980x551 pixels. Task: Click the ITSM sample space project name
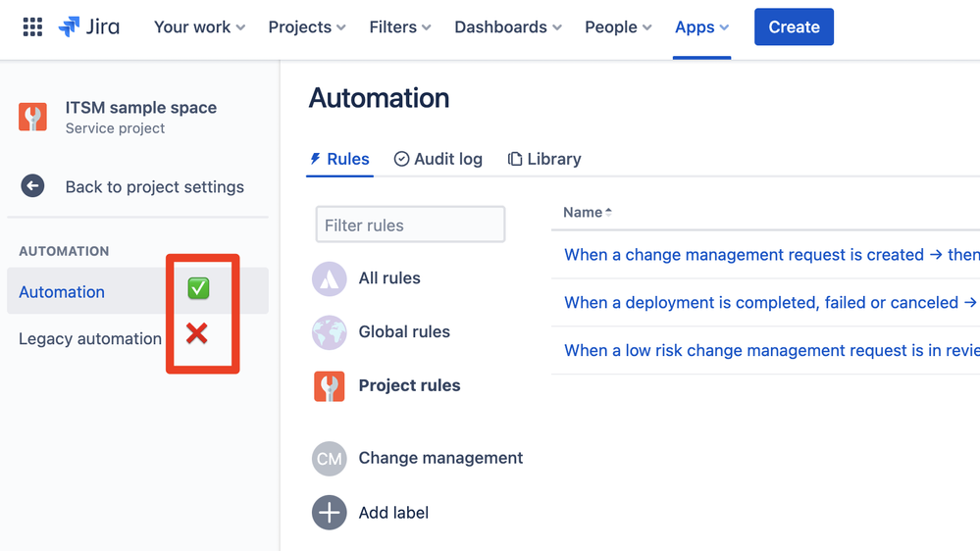tap(141, 108)
